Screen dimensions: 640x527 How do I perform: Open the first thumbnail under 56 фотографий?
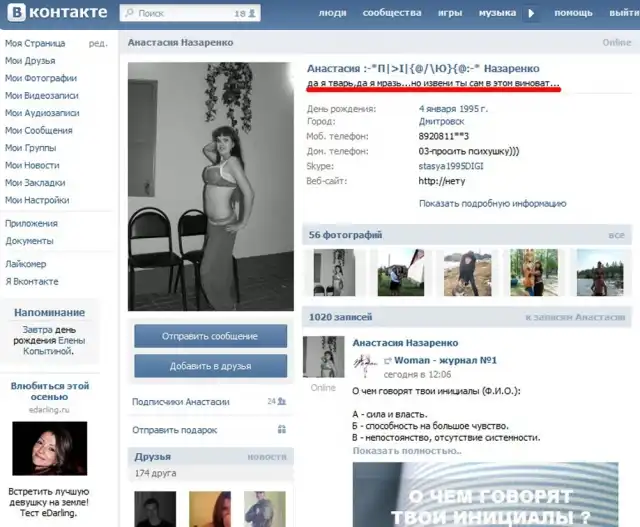click(333, 272)
